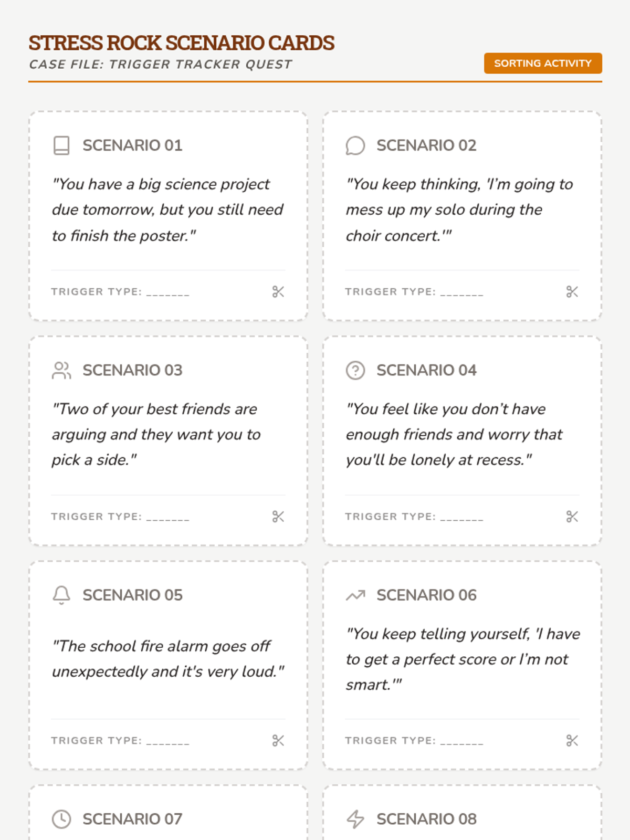The height and width of the screenshot is (840, 630).
Task: Click the scissors icon on Scenario 01 card
Action: 278,292
